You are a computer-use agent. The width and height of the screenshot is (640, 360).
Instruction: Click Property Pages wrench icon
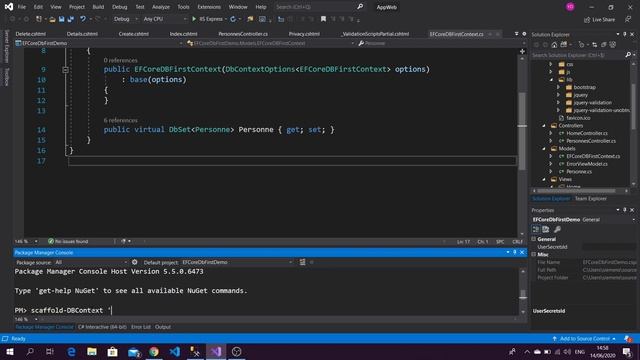(x=557, y=229)
